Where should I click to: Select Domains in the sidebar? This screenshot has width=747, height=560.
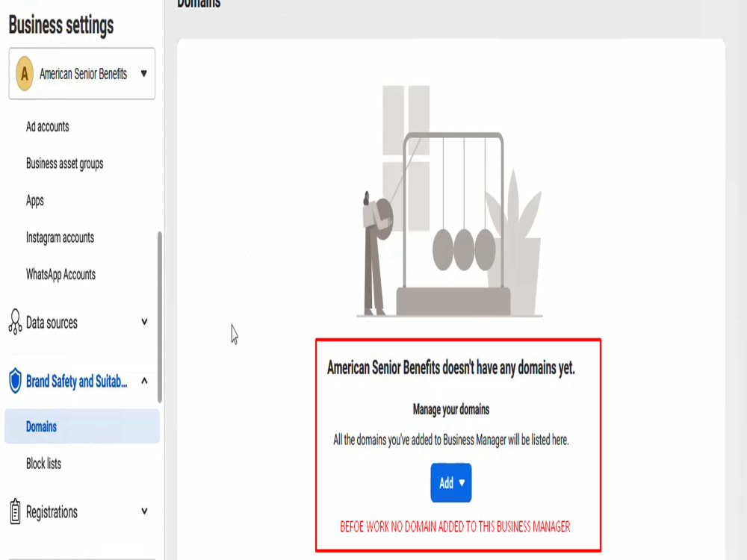[x=82, y=426]
